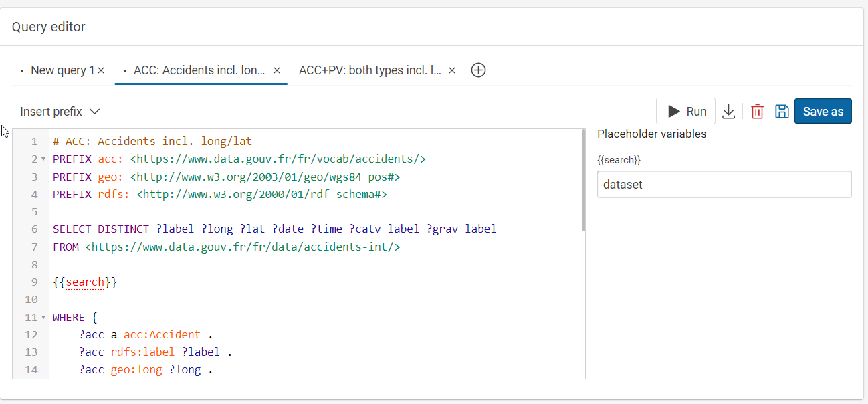868x404 pixels.
Task: Click the {{search}} placeholder on line 9
Action: pos(85,282)
